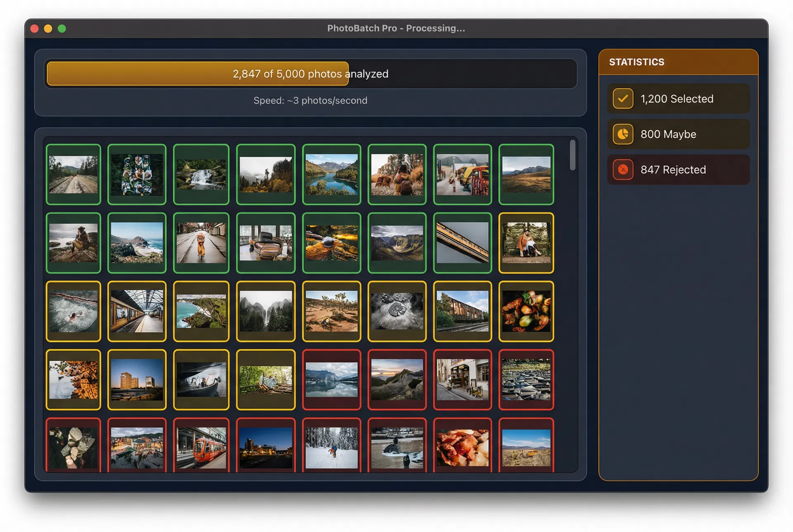Open the waterfall photo thumbnail
The image size is (793, 532).
[x=201, y=174]
